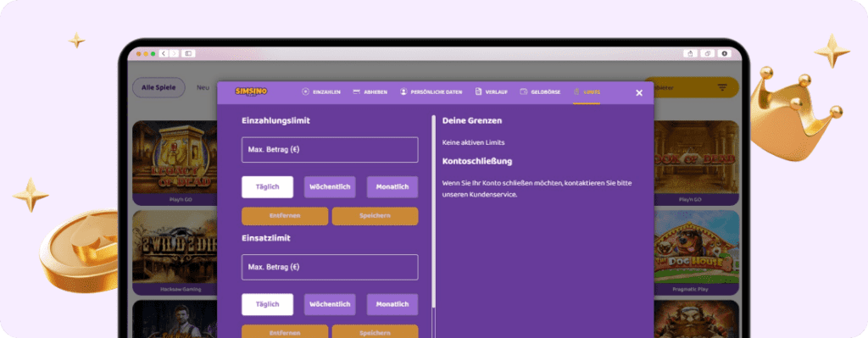This screenshot has height=338, width=868.
Task: Toggle the browser sidebar icon
Action: [x=188, y=53]
